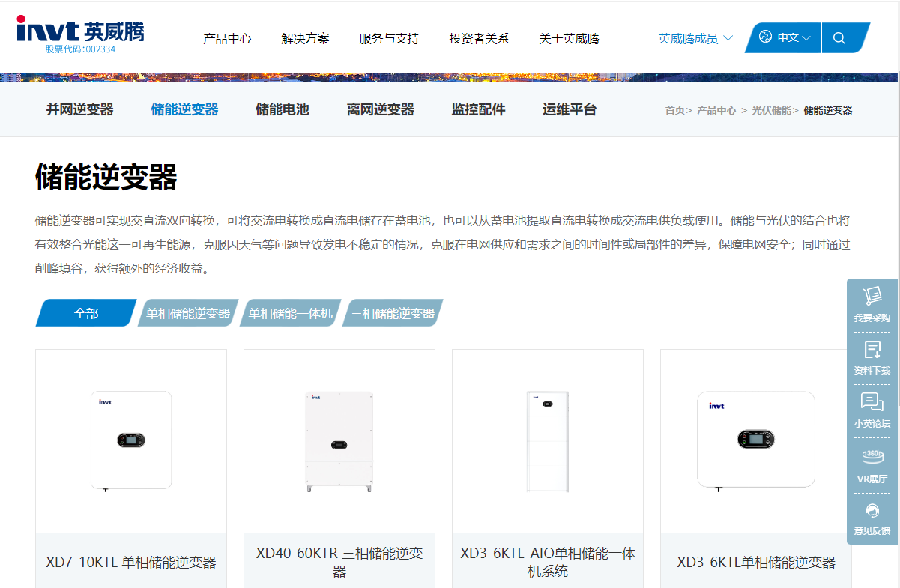Switch to 储能逆变器 tab
900x588 pixels.
click(184, 109)
